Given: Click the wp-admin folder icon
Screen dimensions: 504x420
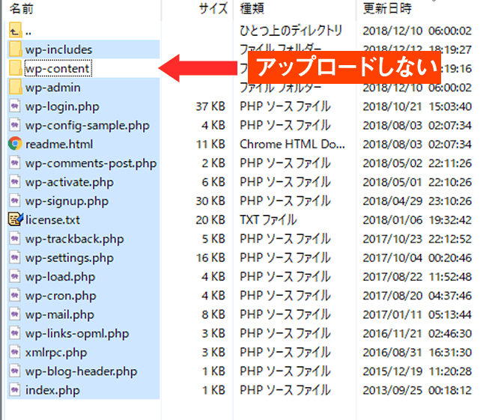Looking at the screenshot, I should [15, 88].
